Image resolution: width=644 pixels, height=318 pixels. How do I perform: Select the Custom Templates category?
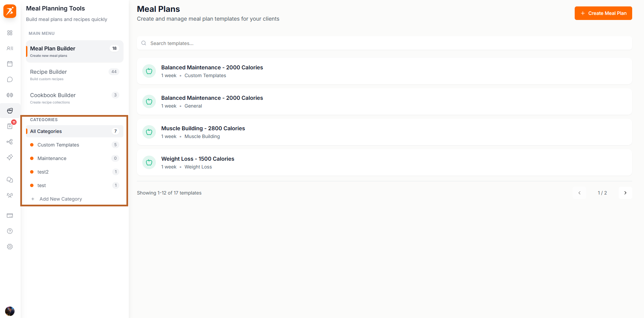pos(58,145)
